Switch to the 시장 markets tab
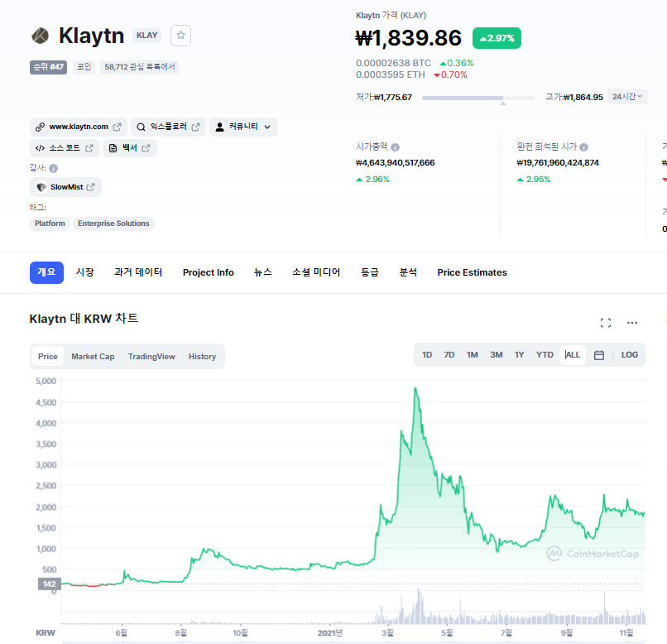 85,272
